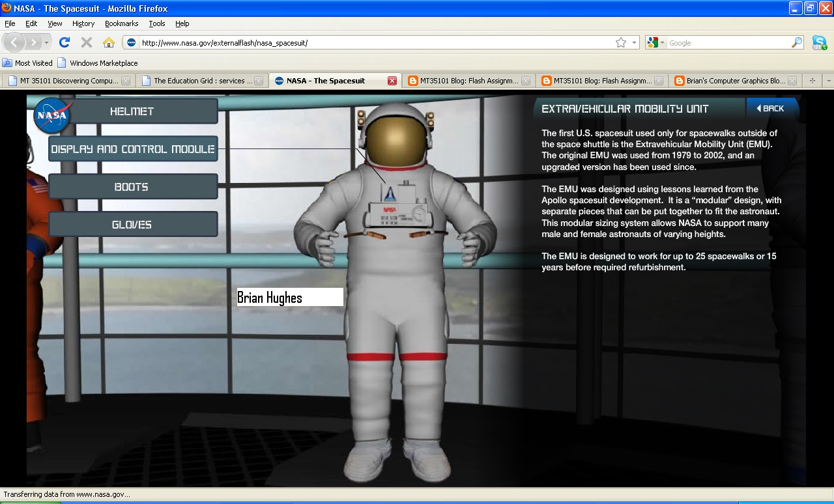Click the Skype toolbar icon
Image resolution: width=834 pixels, height=504 pixels.
[x=820, y=43]
